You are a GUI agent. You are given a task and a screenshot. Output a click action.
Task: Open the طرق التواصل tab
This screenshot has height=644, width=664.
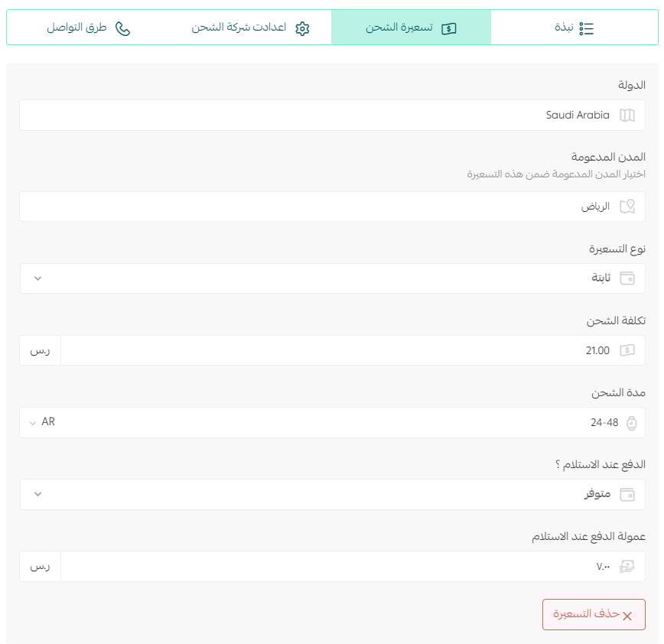point(88,28)
